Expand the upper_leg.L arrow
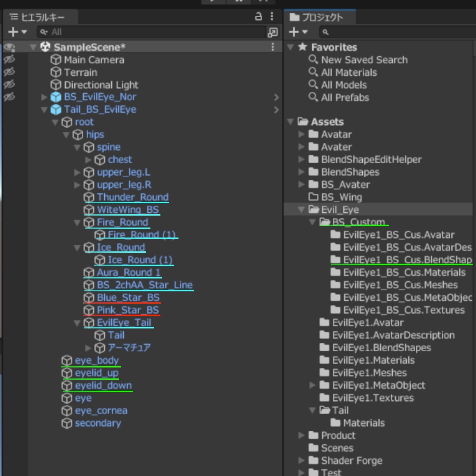476x476 pixels. 77,172
